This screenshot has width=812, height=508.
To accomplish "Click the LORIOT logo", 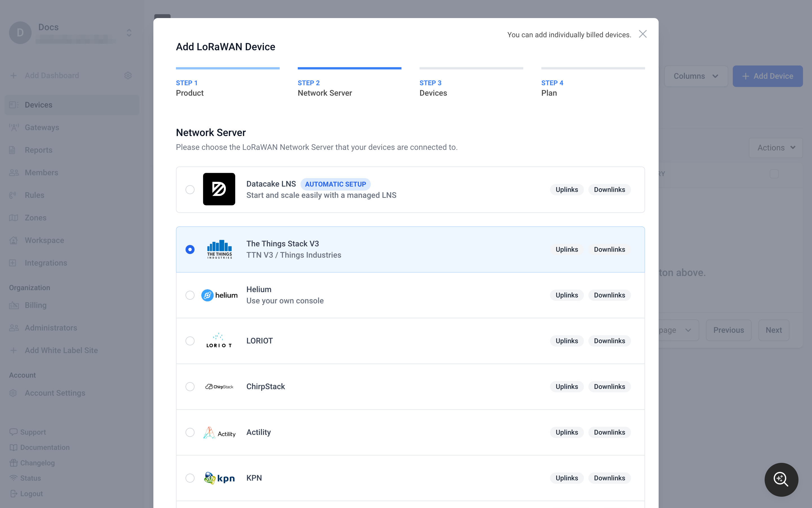I will [219, 341].
